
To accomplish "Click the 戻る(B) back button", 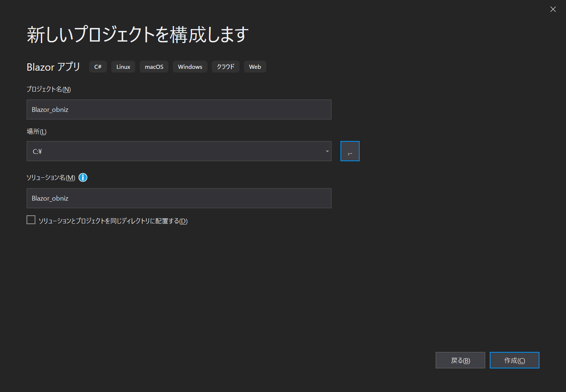I will 460,360.
